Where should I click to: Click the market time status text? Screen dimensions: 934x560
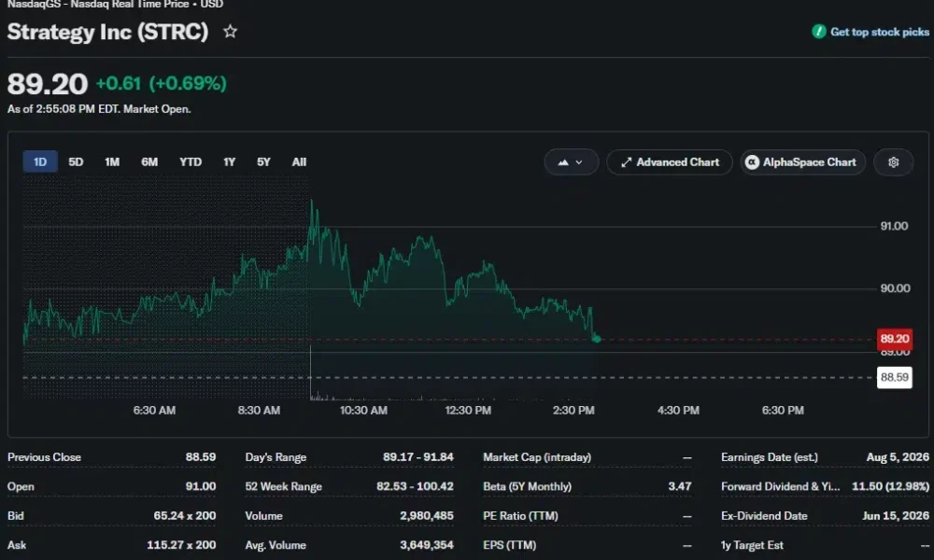99,109
